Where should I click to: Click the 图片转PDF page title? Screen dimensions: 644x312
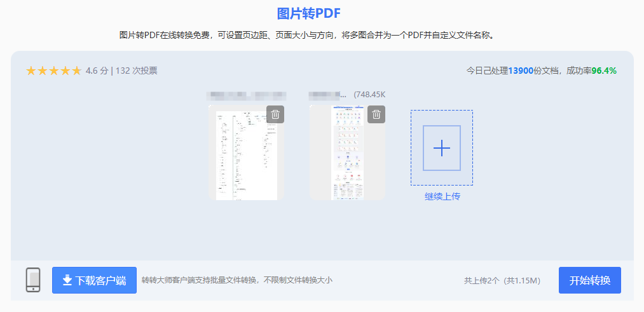(x=309, y=13)
